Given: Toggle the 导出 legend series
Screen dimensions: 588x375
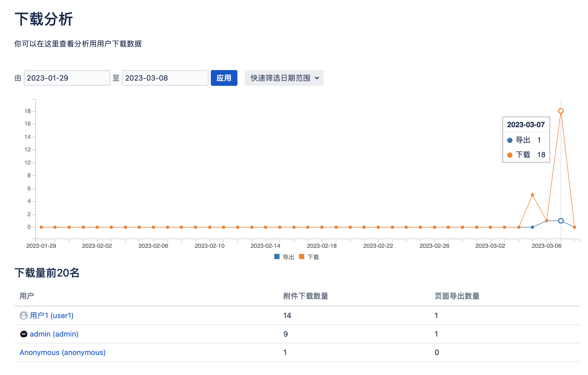Looking at the screenshot, I should coord(288,257).
